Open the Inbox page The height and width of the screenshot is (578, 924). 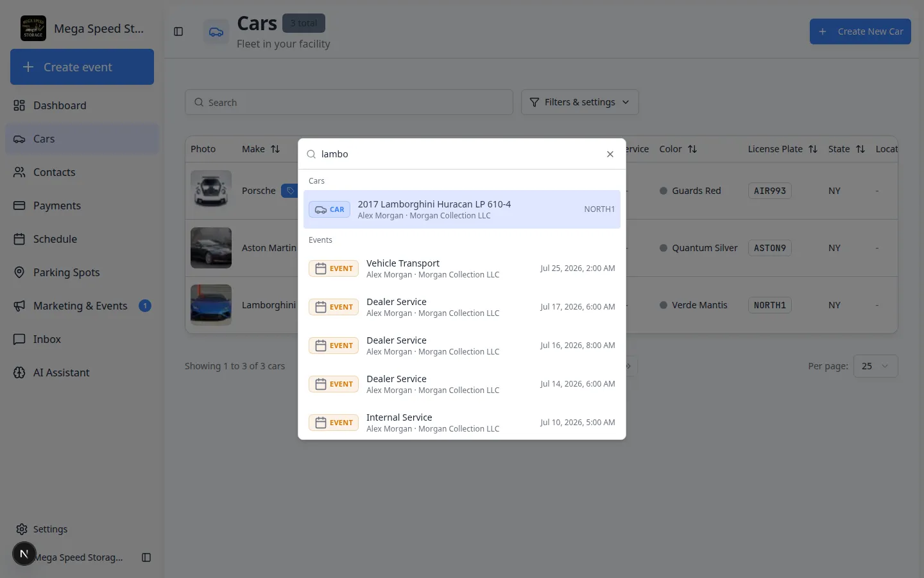(x=82, y=339)
